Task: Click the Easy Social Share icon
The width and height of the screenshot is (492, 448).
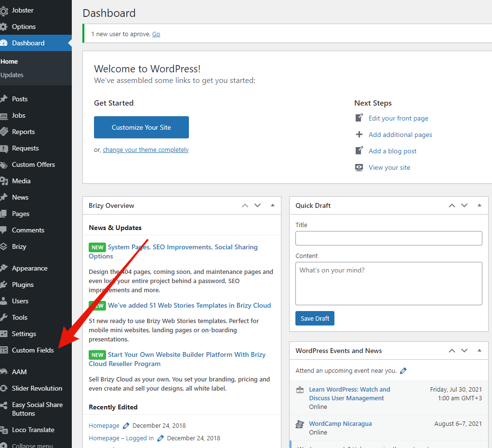Action: 3,405
